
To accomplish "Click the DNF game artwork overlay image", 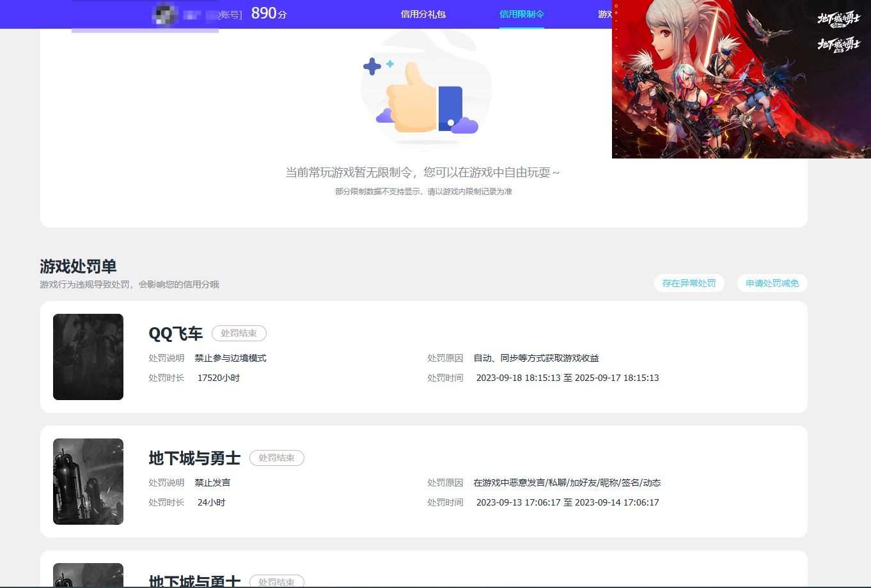I will [x=741, y=79].
